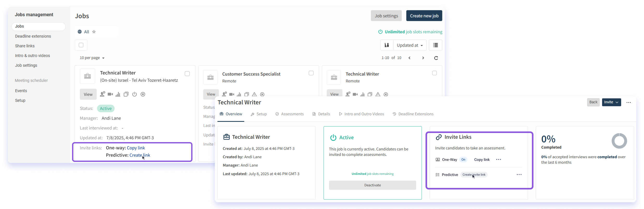Image resolution: width=644 pixels, height=209 pixels.
Task: Click invite candidate icon on Tel Aviv Technical Writer card
Action: coord(102,94)
